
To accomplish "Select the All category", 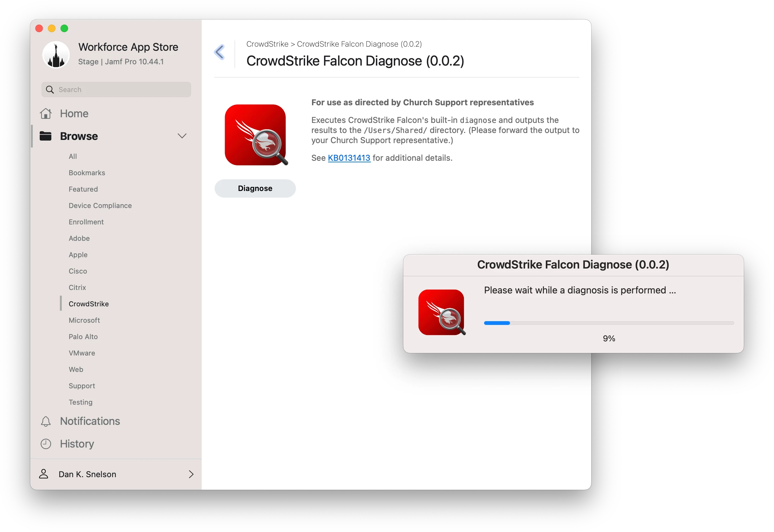I will (x=73, y=156).
